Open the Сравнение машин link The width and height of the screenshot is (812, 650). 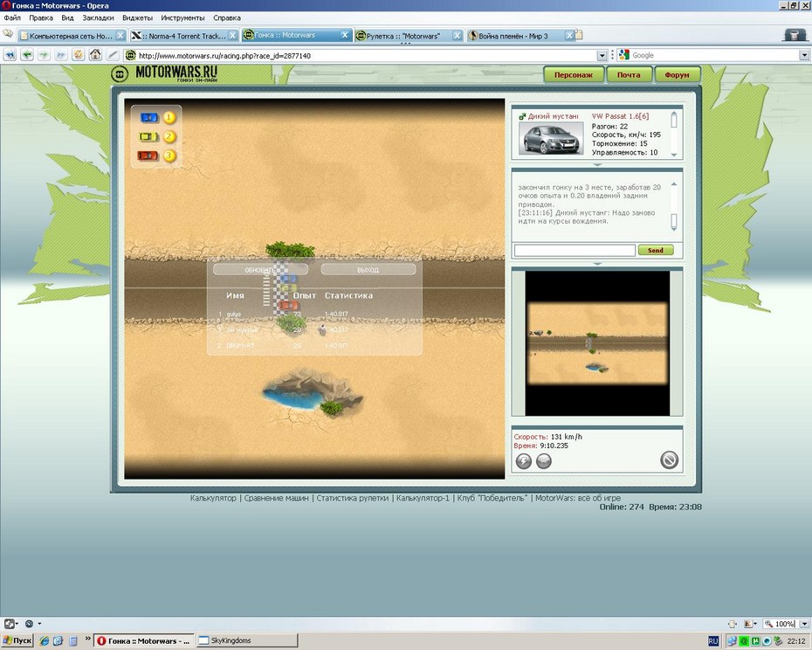tap(276, 498)
